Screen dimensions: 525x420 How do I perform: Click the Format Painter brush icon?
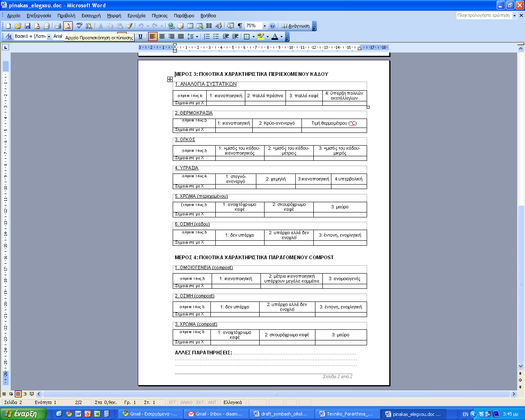pos(130,26)
